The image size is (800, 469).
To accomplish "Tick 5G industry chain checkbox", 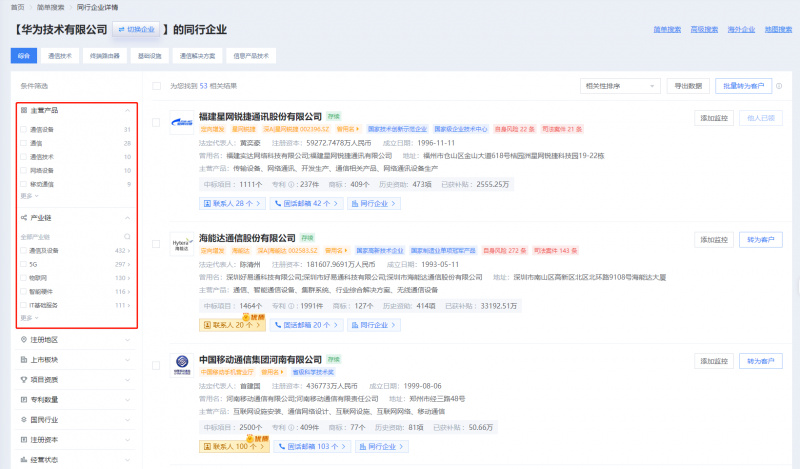I will click(x=23, y=264).
